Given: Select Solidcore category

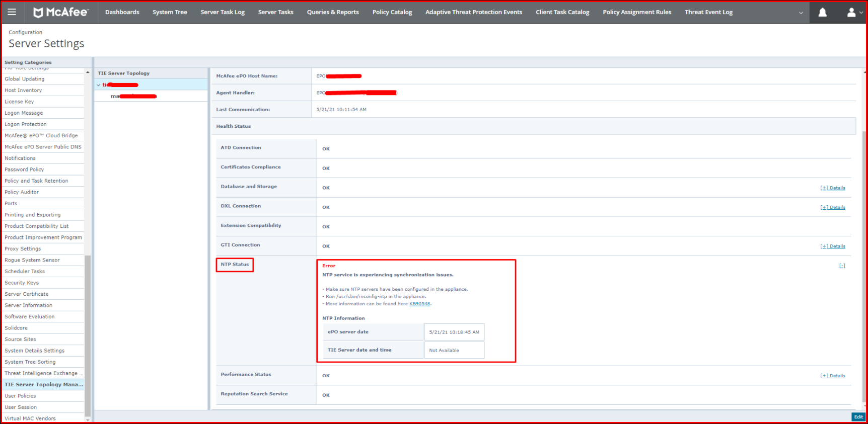Looking at the screenshot, I should tap(43, 328).
